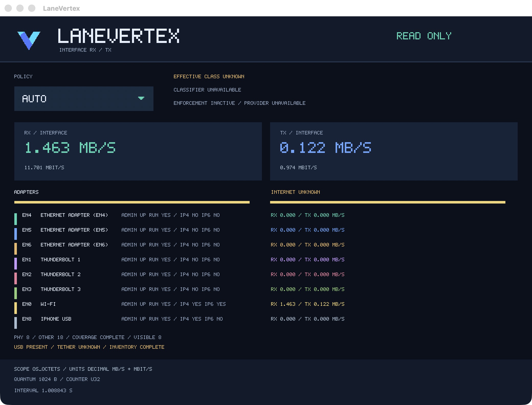Click the QUANTUM 1024 B / COUNTER U32 line
532x405 pixels.
pos(57,379)
